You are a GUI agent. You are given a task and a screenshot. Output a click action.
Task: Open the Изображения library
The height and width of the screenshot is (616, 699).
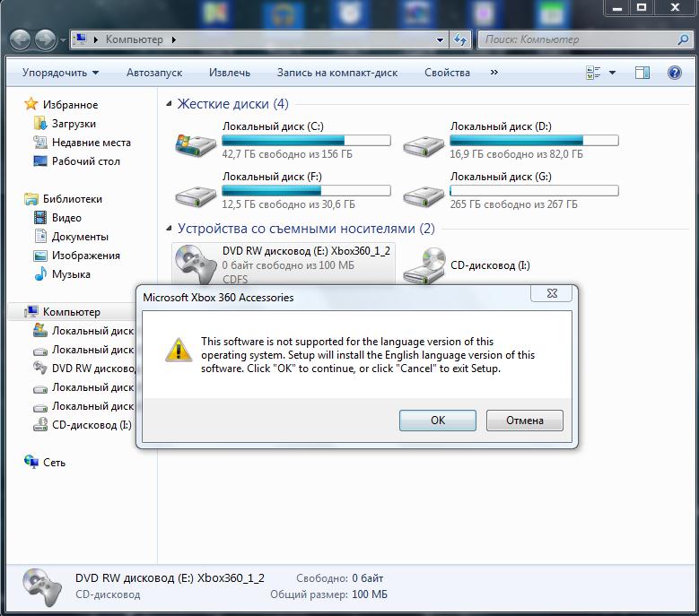click(85, 256)
